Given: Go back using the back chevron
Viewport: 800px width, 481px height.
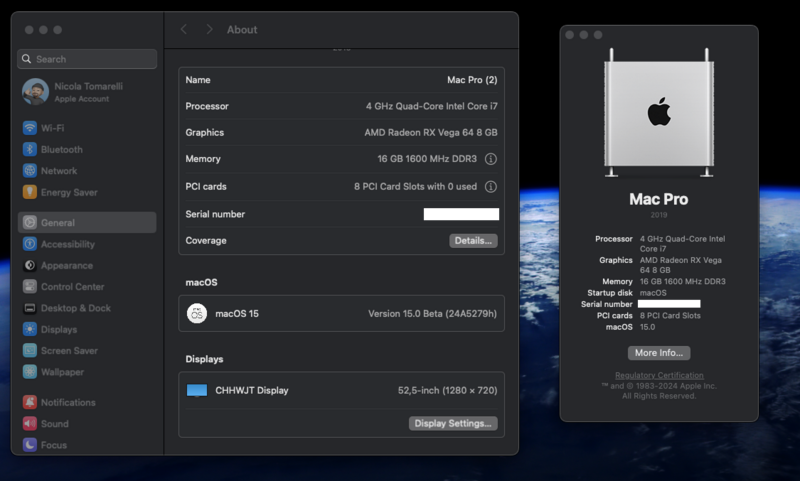Looking at the screenshot, I should tap(184, 30).
